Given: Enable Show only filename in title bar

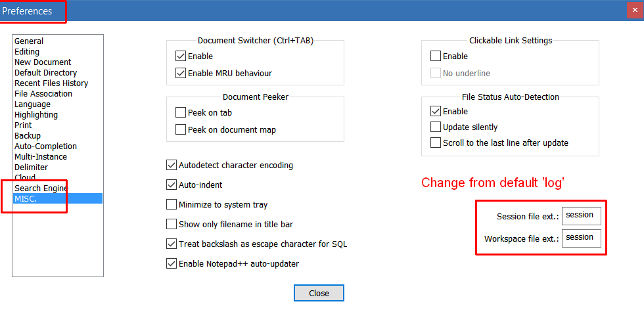Looking at the screenshot, I should pos(172,225).
